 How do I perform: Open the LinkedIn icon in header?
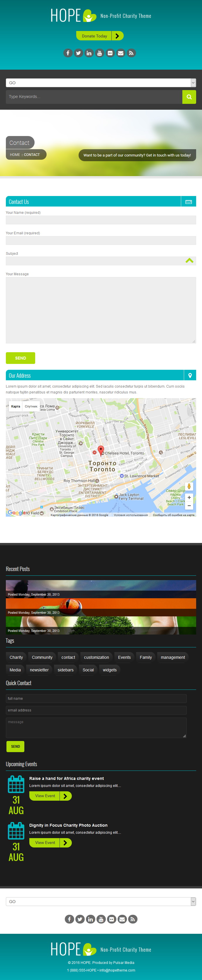[89, 53]
